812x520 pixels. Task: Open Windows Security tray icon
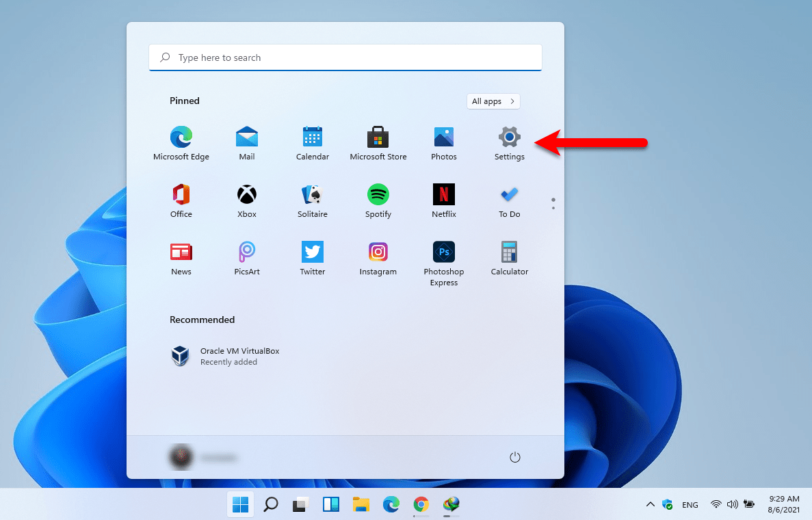pyautogui.click(x=668, y=504)
